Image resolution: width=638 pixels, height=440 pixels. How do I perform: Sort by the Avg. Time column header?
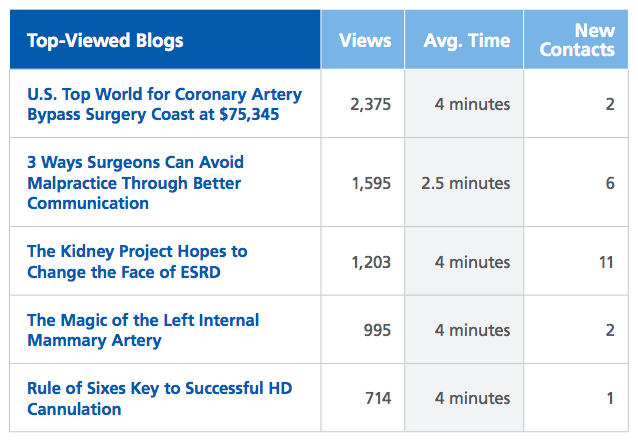(464, 41)
